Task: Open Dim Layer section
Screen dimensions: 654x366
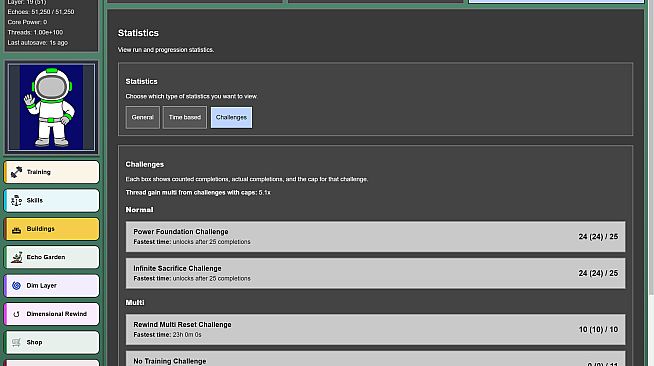Action: coord(52,286)
